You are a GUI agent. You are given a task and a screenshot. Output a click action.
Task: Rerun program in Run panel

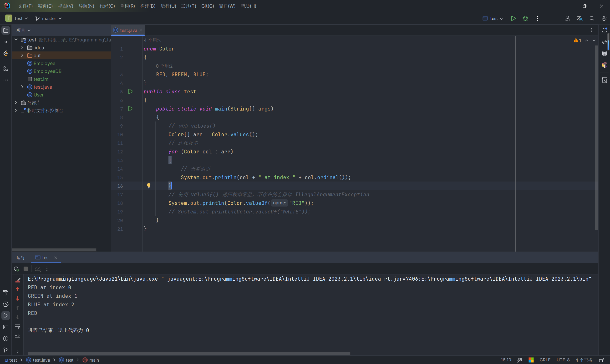16,269
